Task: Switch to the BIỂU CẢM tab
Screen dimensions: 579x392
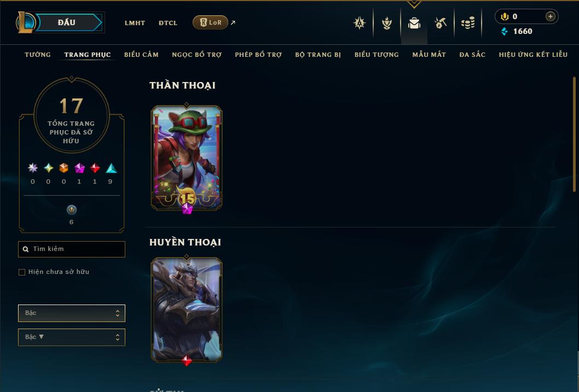Action: click(141, 55)
